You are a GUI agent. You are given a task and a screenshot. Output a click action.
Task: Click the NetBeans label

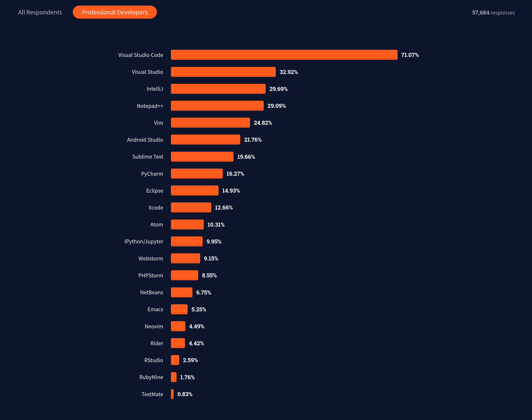(x=151, y=292)
